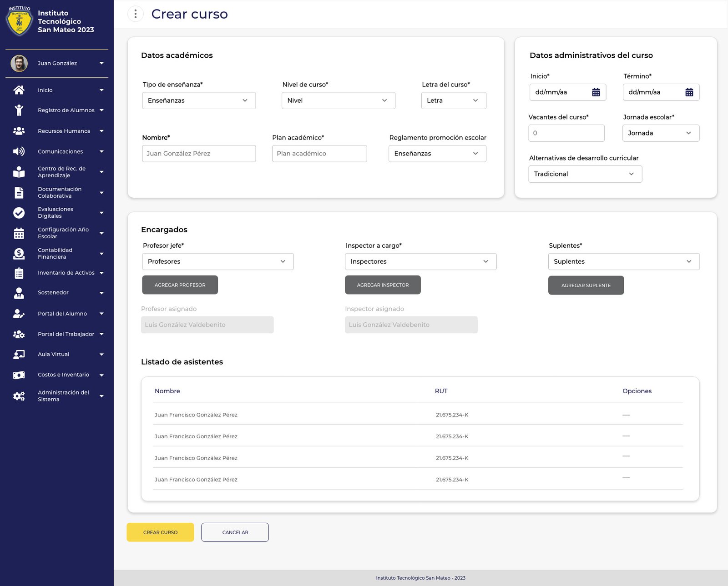Select Jornada escolar dropdown
The height and width of the screenshot is (586, 728).
tap(660, 133)
